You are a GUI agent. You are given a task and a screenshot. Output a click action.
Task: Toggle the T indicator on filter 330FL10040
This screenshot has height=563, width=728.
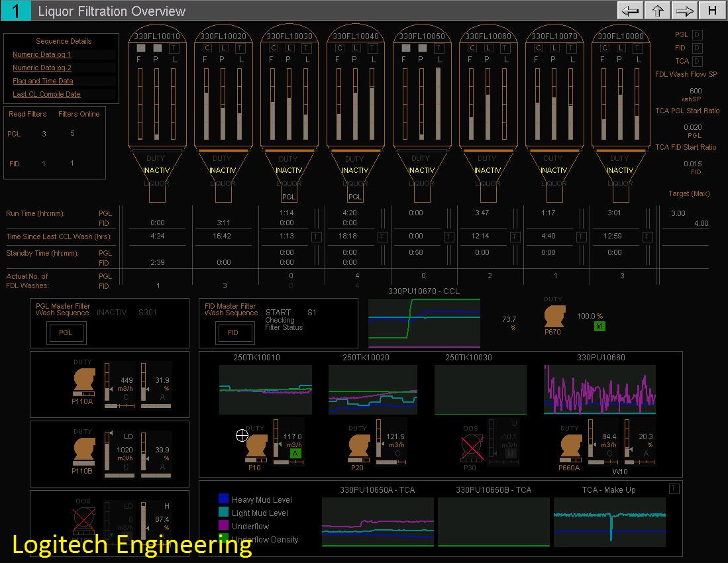[372, 48]
